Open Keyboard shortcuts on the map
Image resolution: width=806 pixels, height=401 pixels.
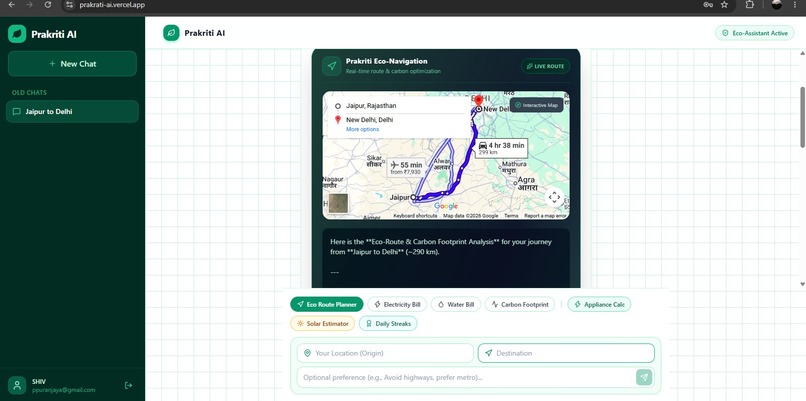point(415,216)
